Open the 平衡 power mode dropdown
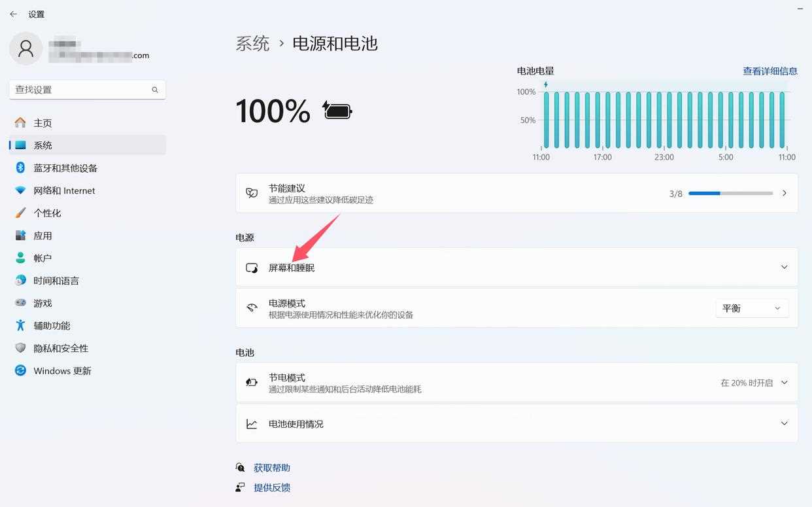The image size is (812, 507). tap(751, 307)
